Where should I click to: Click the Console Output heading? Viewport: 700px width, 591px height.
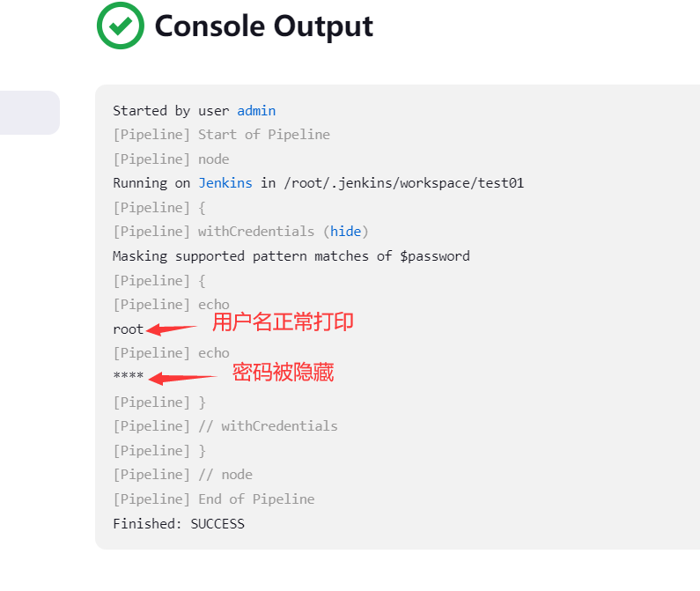click(263, 26)
